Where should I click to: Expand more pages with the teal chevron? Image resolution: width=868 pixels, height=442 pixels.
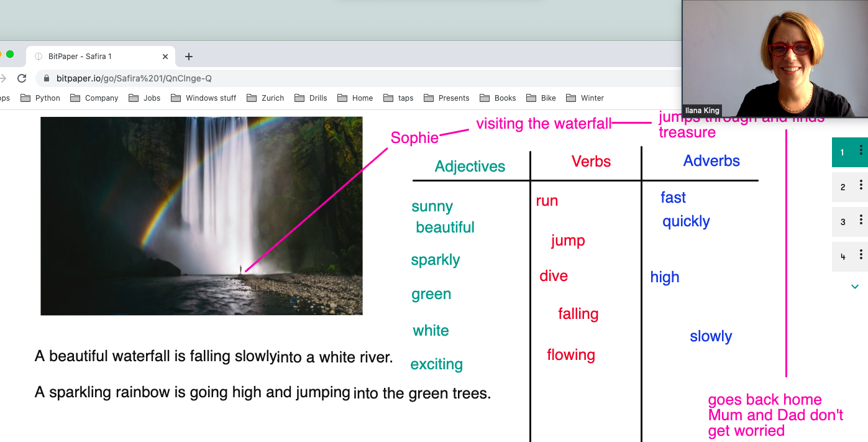855,287
